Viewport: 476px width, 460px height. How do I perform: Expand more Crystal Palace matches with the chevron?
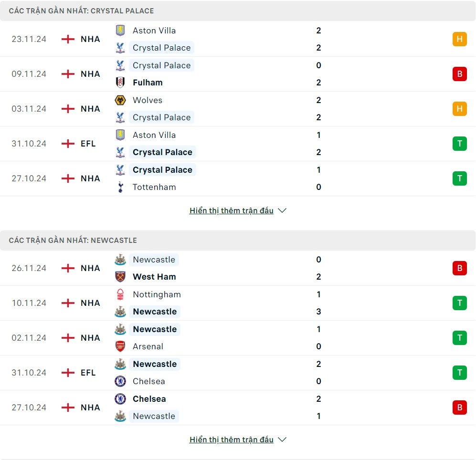(x=282, y=210)
